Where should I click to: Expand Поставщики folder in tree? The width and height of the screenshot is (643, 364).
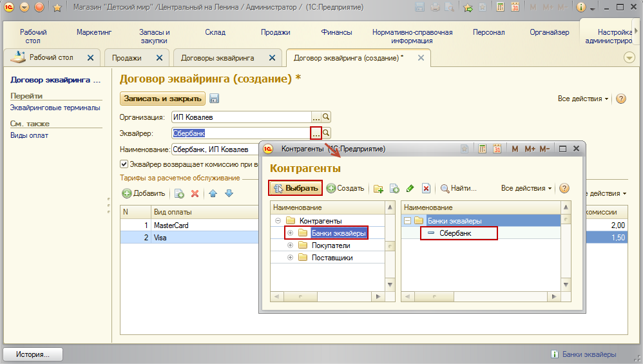pos(290,258)
